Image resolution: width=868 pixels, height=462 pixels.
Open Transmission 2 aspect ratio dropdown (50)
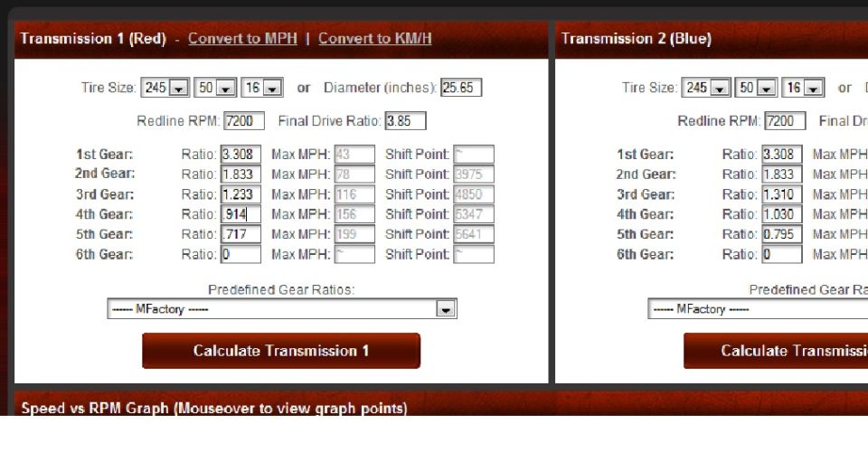point(756,88)
